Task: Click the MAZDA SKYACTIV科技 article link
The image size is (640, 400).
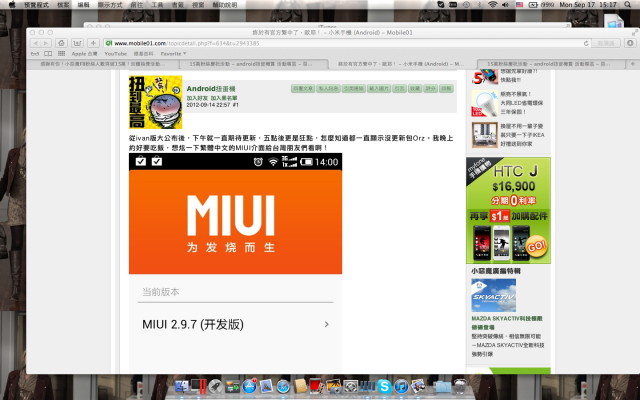Action: tap(507, 323)
